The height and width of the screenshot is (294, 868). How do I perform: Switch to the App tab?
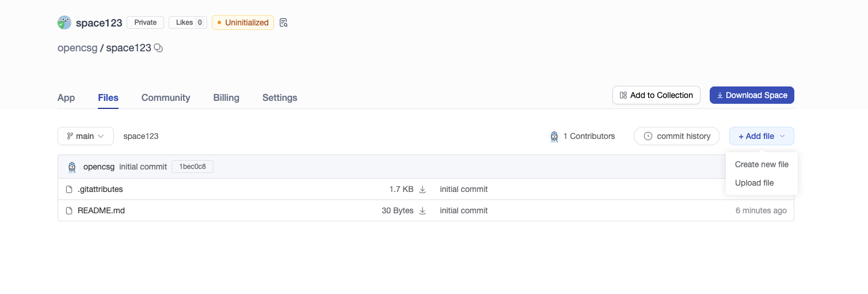click(x=66, y=97)
